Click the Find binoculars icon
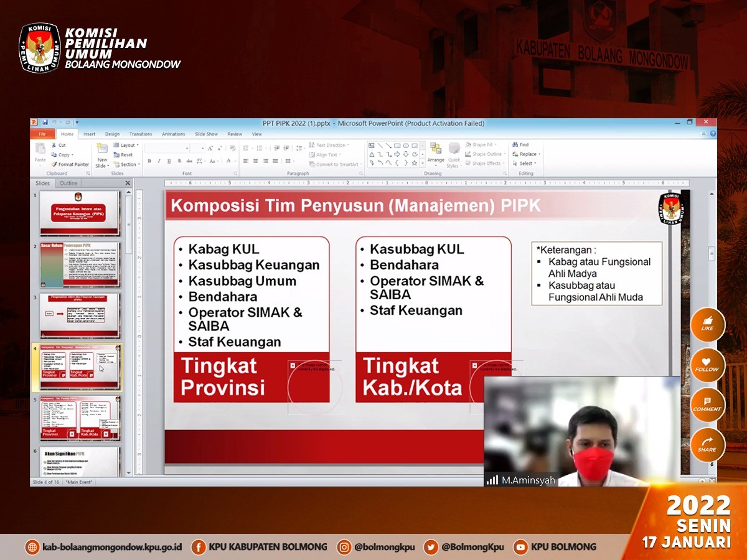 coord(516,144)
